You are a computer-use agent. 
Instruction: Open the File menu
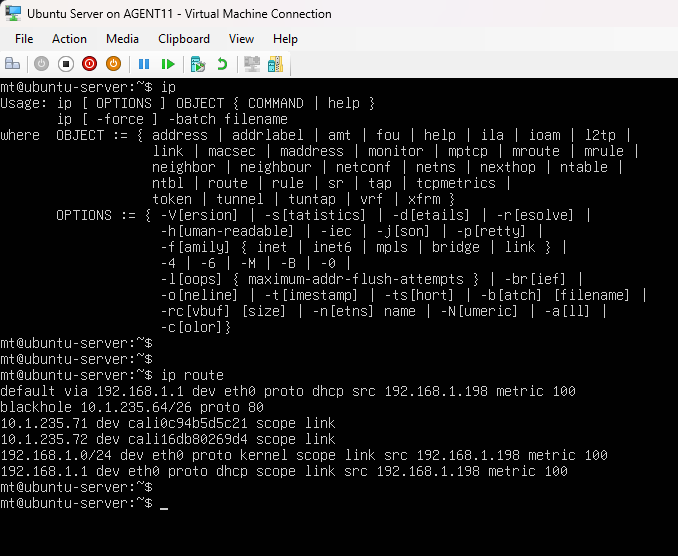point(24,39)
